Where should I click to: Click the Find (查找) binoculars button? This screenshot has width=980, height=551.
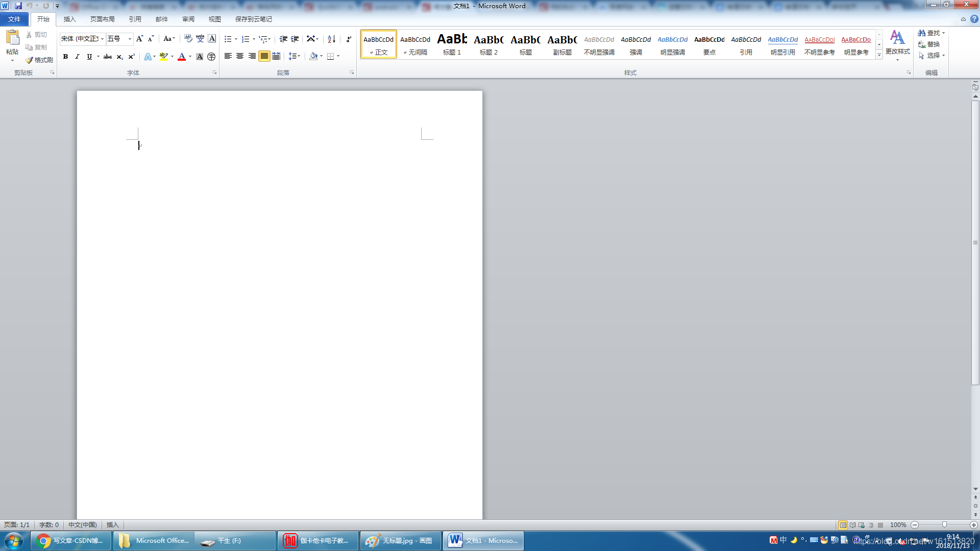click(931, 33)
